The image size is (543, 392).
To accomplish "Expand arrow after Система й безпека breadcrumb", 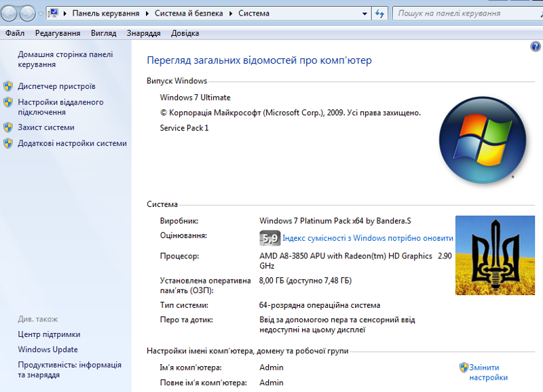I will click(x=231, y=14).
